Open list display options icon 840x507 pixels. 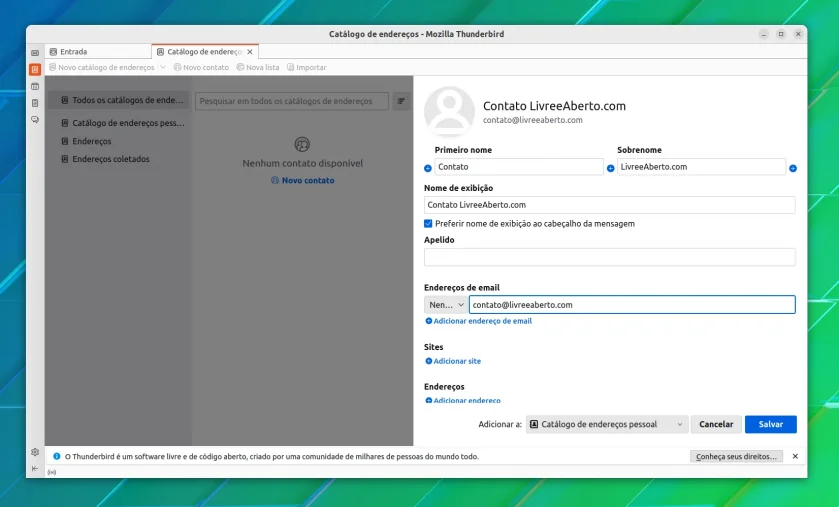click(x=401, y=101)
